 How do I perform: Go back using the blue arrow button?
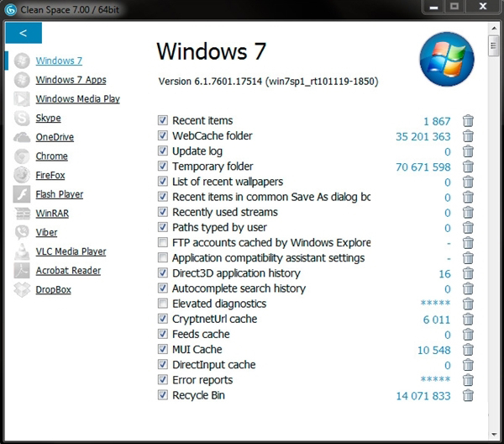24,33
